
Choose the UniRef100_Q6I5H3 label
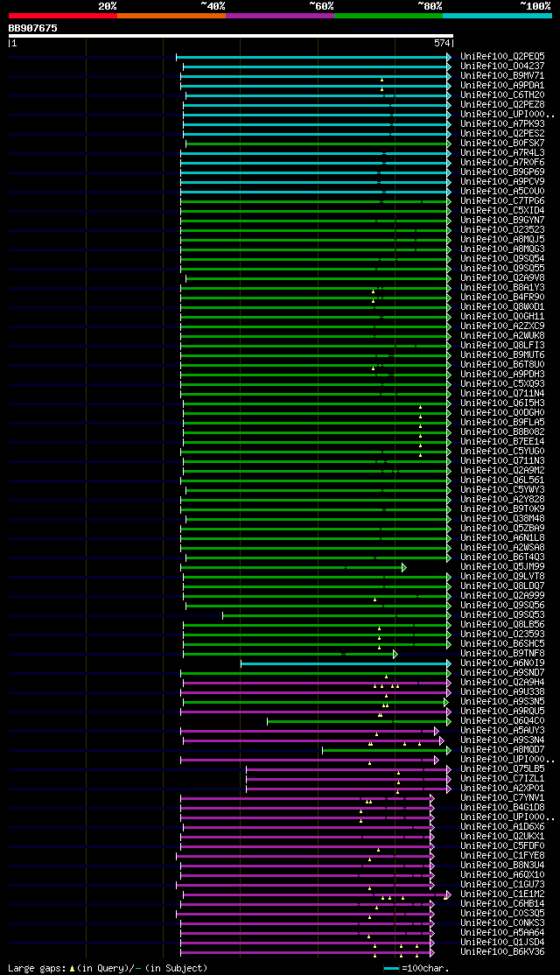[x=502, y=403]
